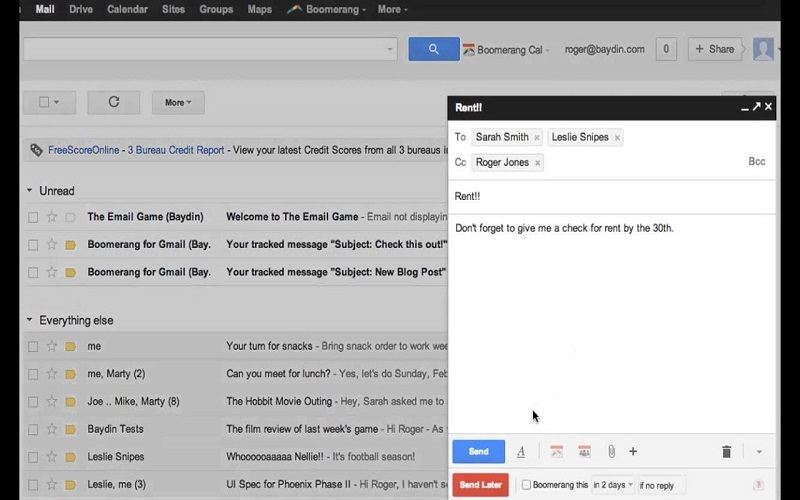Select The Email Game (Baydin) row checkbox
The height and width of the screenshot is (500, 800).
(x=33, y=217)
